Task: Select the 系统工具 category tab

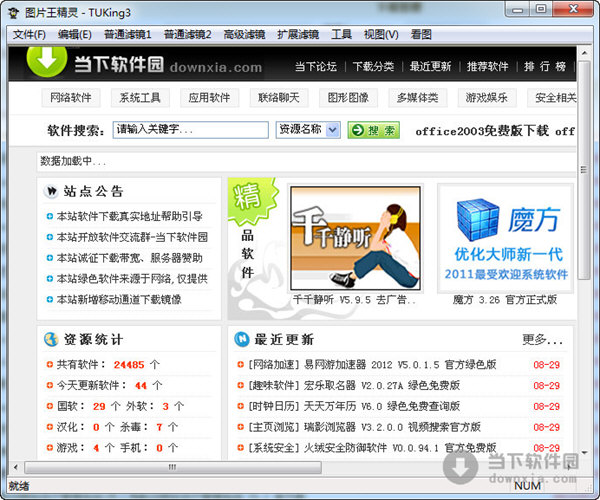Action: tap(139, 98)
